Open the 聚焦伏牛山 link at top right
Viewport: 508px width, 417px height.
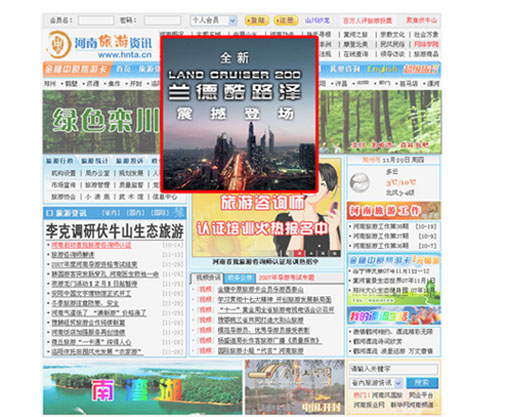[421, 20]
